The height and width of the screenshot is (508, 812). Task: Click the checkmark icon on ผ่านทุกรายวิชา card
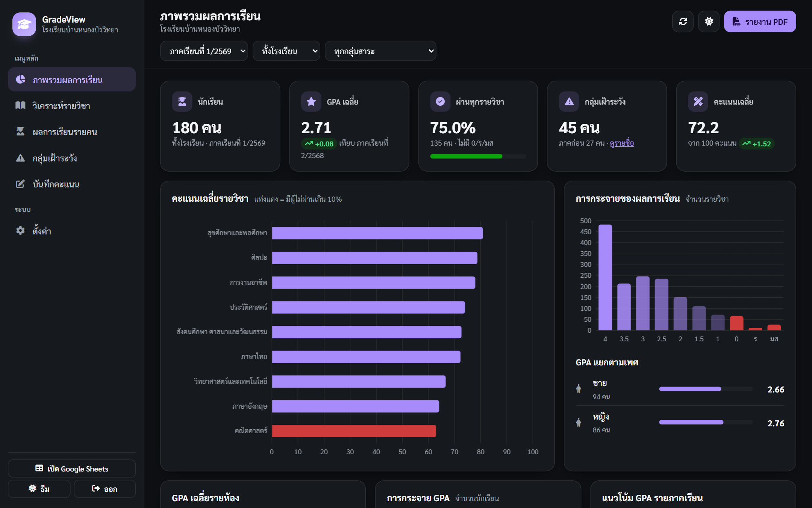tap(440, 102)
